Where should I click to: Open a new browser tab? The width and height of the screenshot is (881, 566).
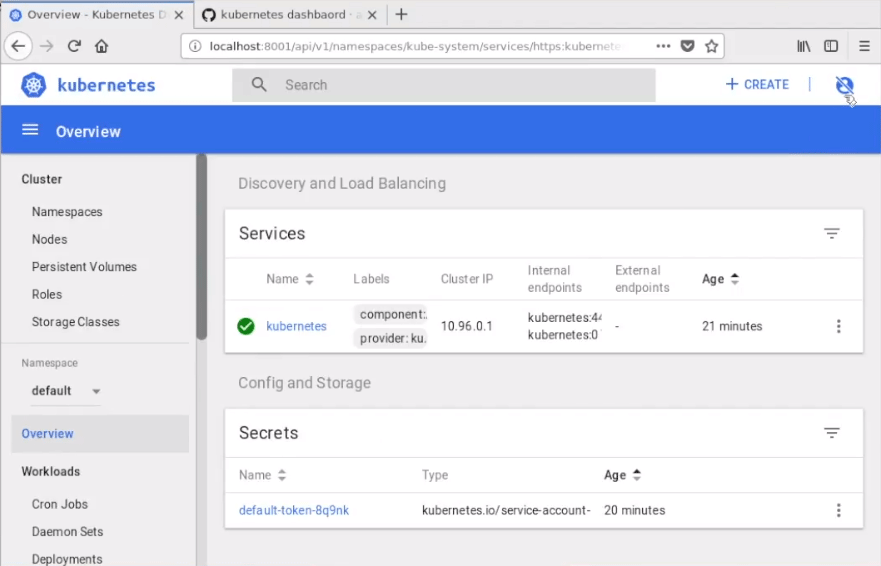click(x=401, y=15)
